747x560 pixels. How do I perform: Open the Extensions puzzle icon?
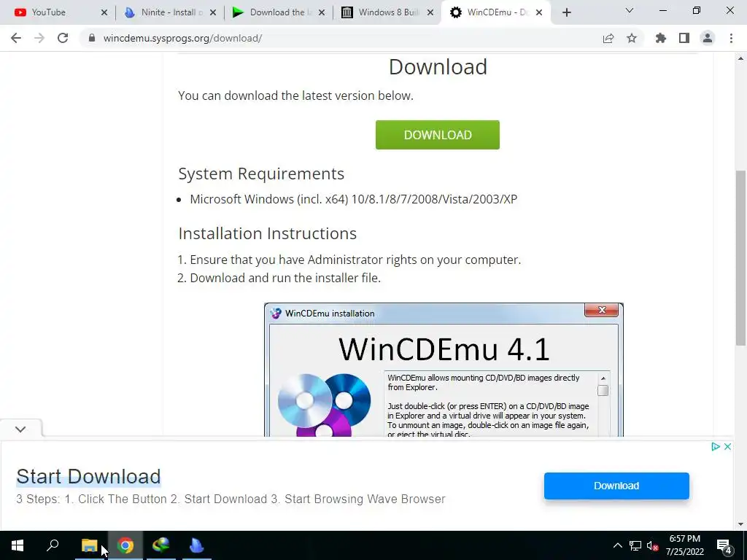coord(661,38)
